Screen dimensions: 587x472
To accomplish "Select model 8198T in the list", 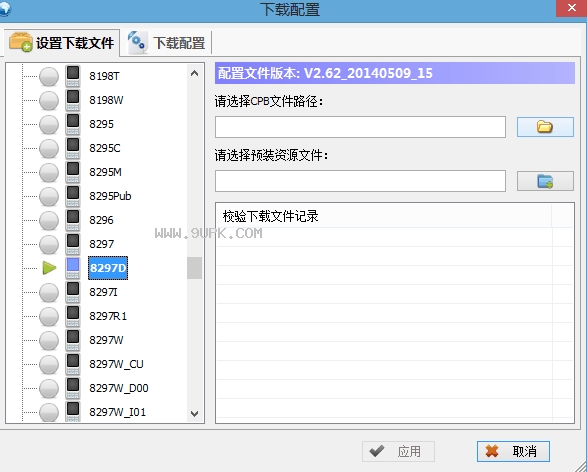I will pos(104,76).
